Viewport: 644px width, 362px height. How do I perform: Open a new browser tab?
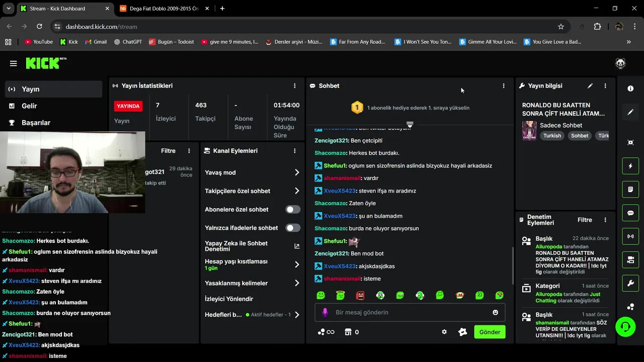click(x=222, y=9)
